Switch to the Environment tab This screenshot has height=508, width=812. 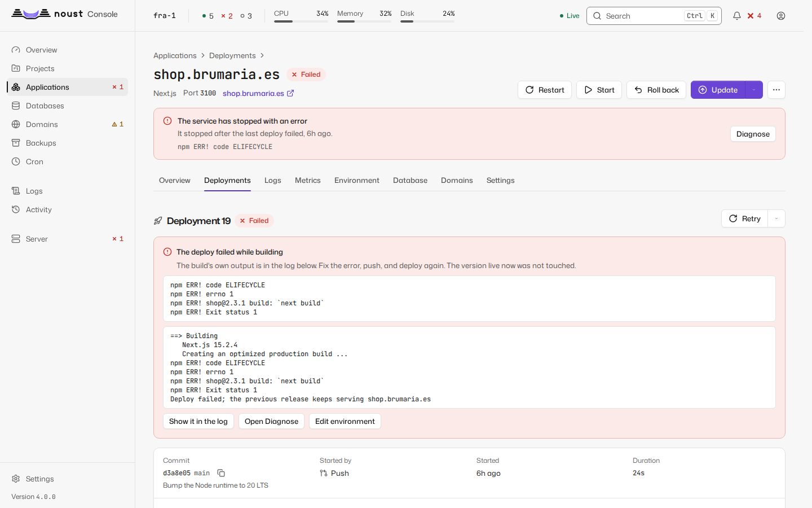point(357,181)
